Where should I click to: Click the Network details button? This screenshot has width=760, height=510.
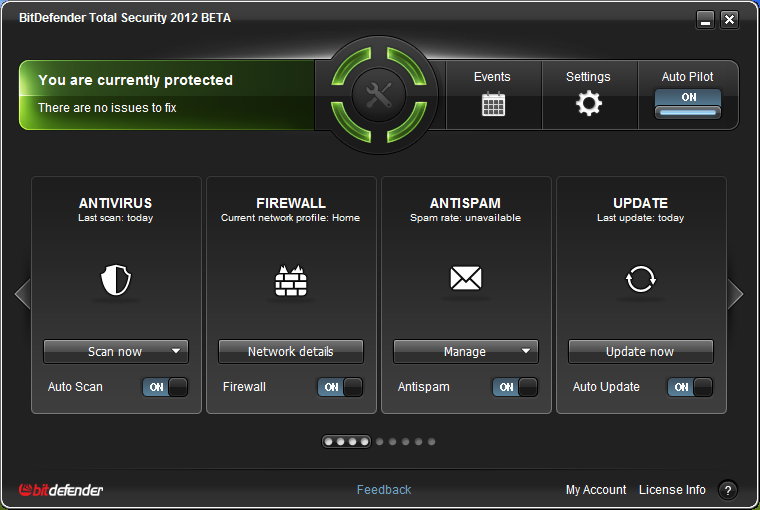(x=291, y=351)
